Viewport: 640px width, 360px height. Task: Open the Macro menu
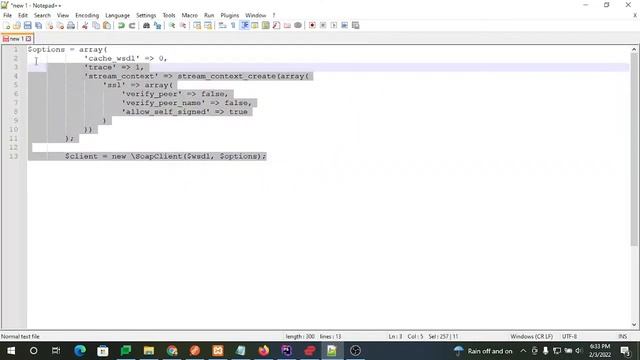click(189, 15)
